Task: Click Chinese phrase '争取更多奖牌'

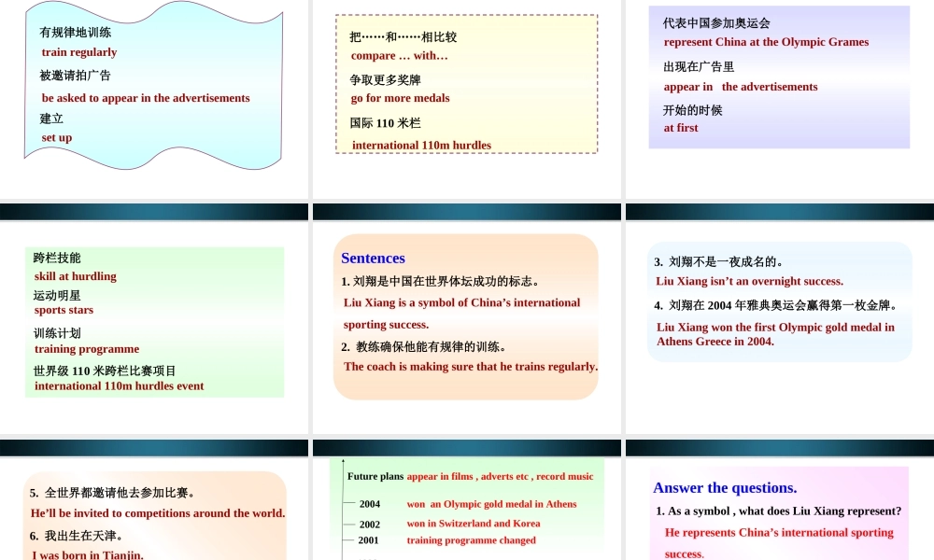Action: coord(386,79)
